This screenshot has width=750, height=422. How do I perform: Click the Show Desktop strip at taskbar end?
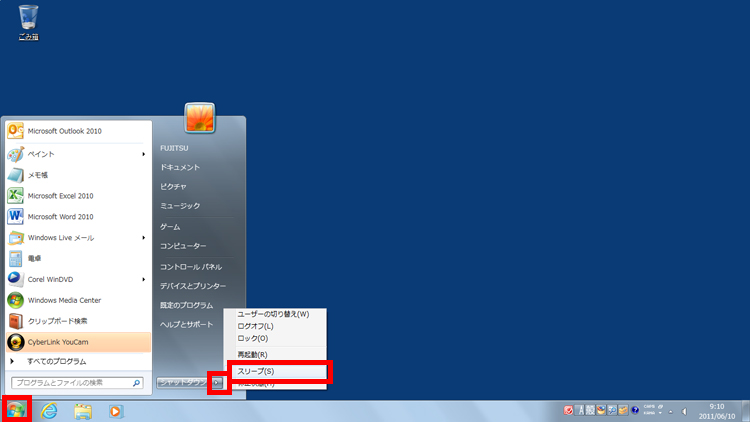coord(746,411)
